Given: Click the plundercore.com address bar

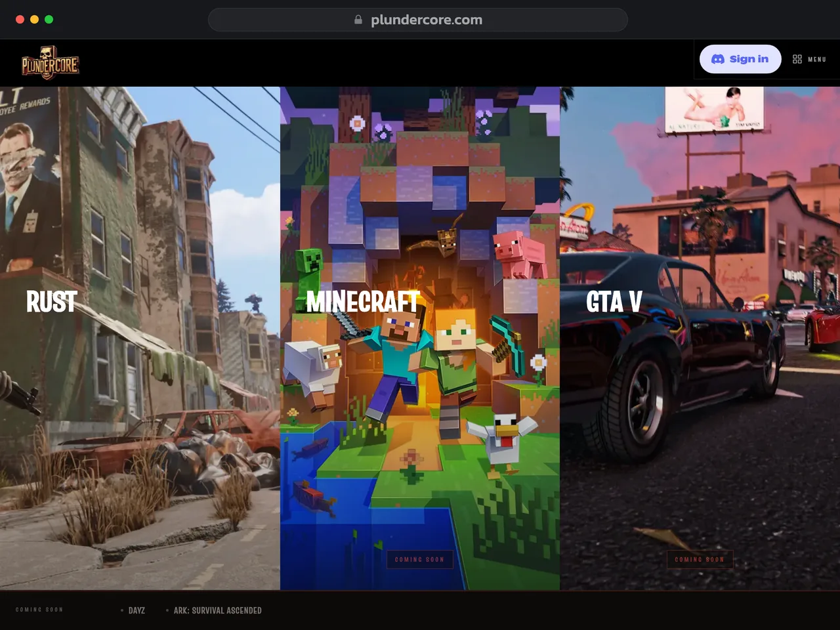Looking at the screenshot, I should click(x=418, y=20).
